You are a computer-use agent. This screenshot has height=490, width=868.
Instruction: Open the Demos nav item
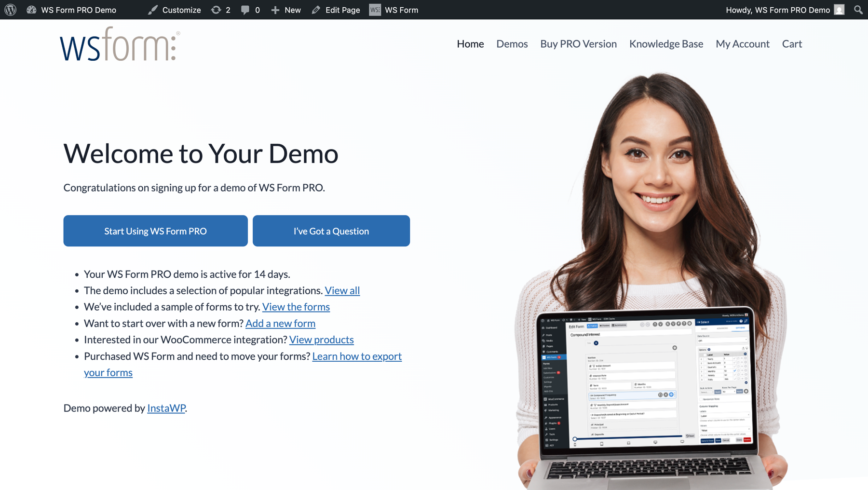512,44
